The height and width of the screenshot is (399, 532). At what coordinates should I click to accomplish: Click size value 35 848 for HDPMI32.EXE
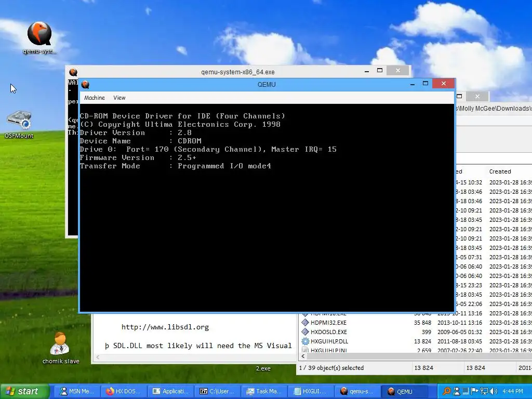coord(422,323)
